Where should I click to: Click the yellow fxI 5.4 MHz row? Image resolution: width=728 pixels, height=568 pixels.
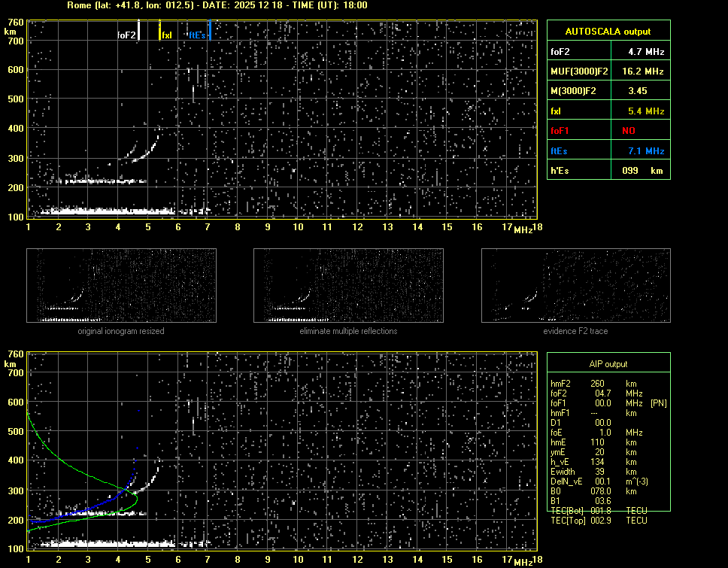[x=608, y=111]
